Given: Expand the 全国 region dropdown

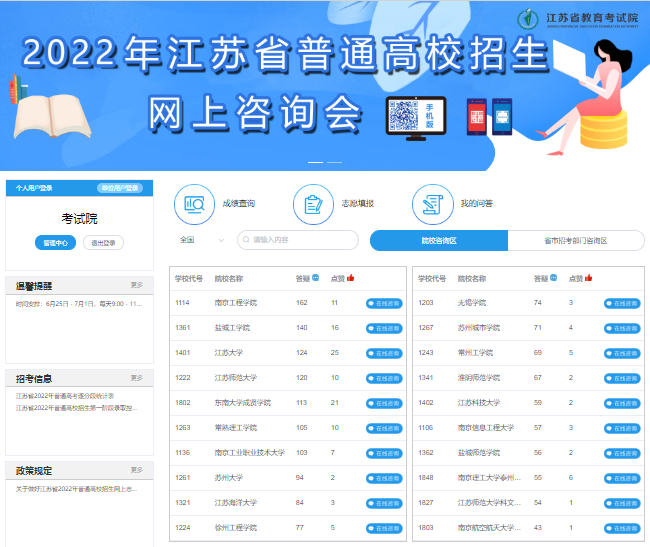Looking at the screenshot, I should tap(202, 240).
